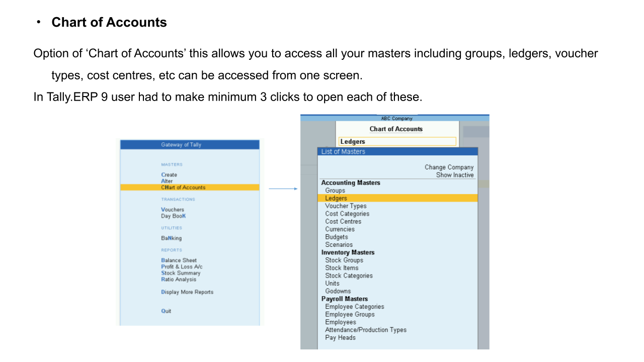Select Units under Inventory Masters
The height and width of the screenshot is (362, 644).
(x=332, y=284)
